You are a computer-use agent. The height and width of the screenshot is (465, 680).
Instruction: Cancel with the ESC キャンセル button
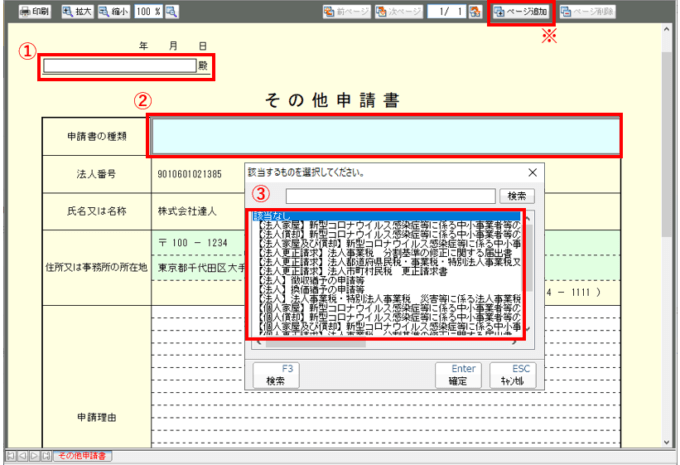(513, 376)
